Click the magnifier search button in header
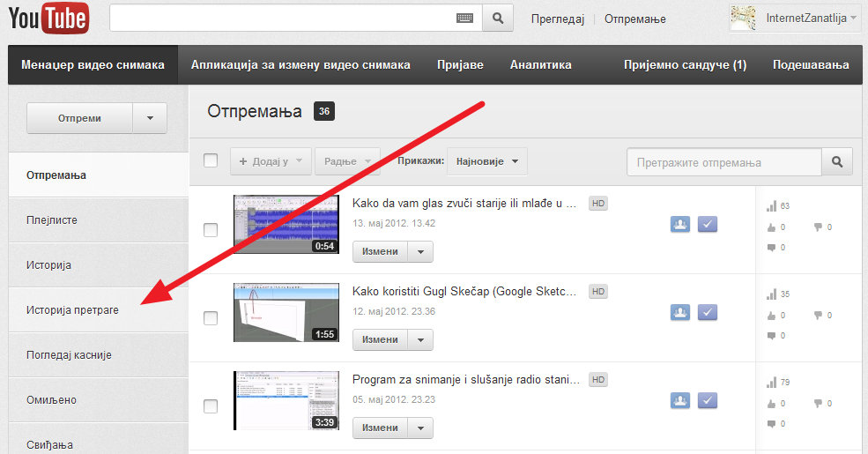 click(x=498, y=18)
